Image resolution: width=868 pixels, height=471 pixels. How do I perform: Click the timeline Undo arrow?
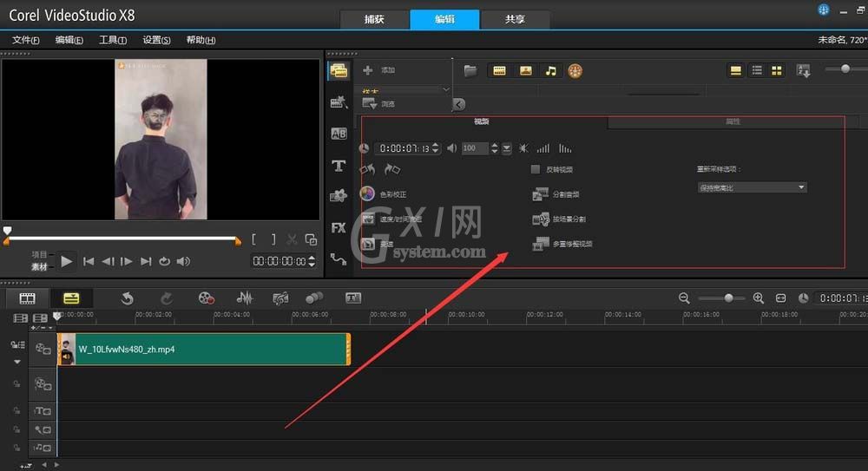[x=128, y=299]
